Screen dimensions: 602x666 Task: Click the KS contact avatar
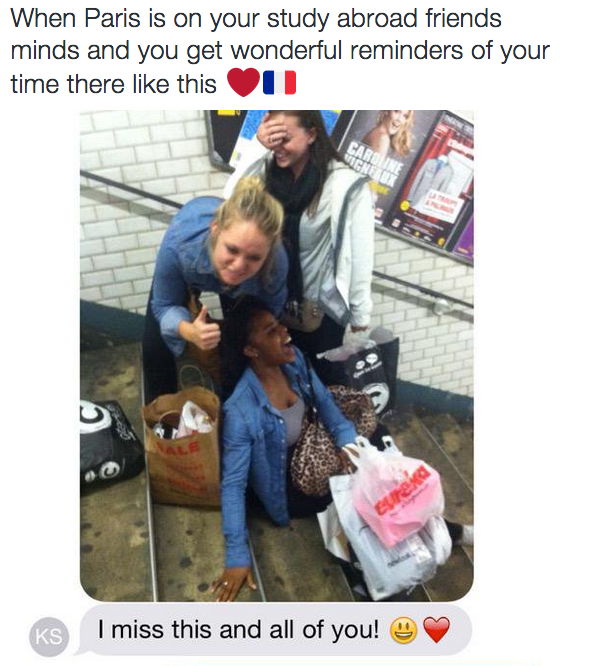(49, 637)
